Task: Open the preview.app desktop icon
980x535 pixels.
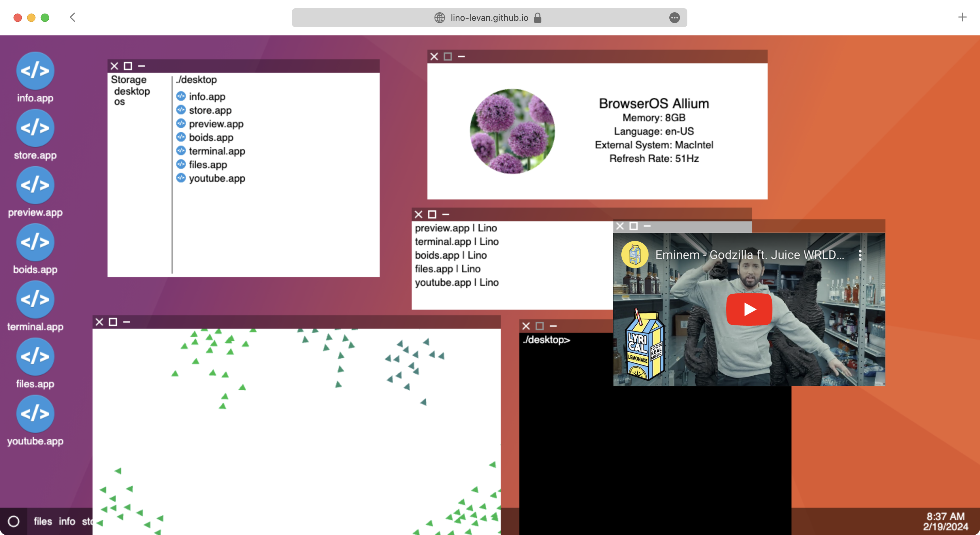Action: point(35,185)
